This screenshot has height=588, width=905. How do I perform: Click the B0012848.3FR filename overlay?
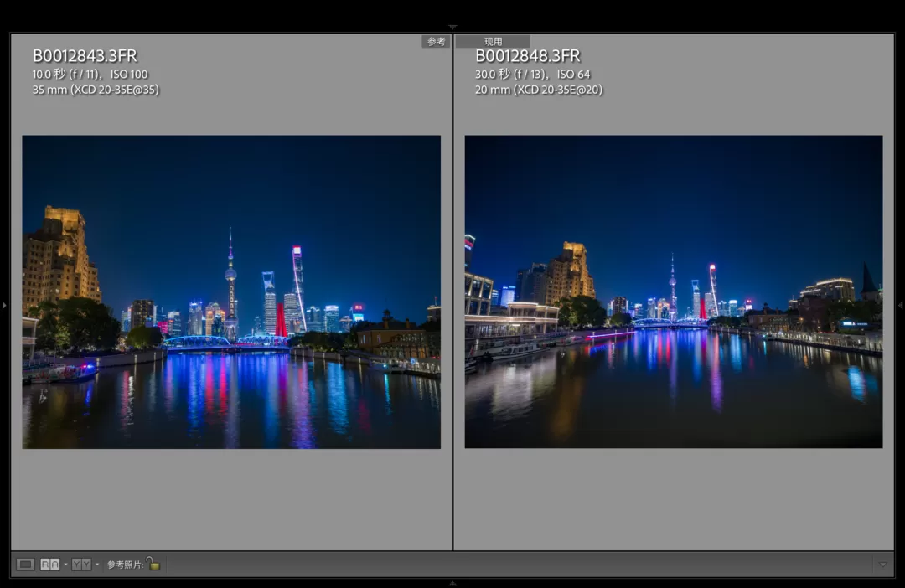[x=528, y=56]
